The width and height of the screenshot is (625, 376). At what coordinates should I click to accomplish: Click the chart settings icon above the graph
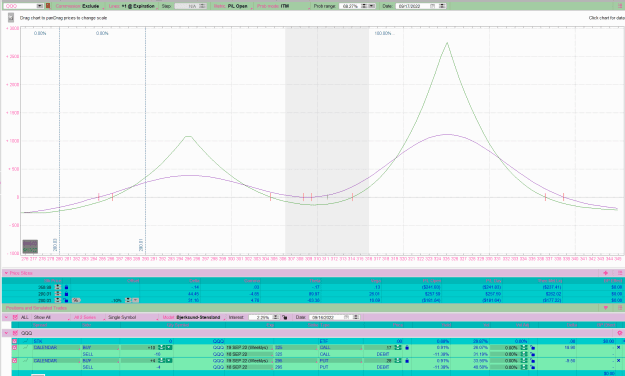[11, 18]
